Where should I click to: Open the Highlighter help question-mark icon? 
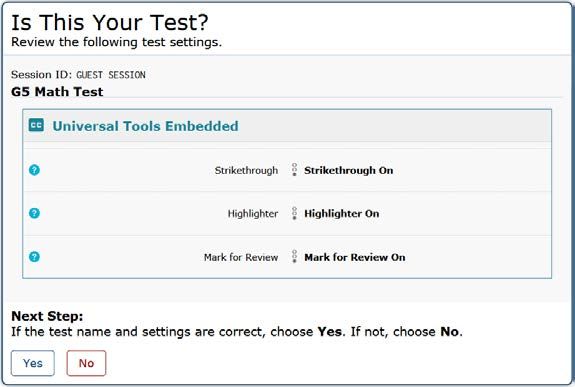click(34, 213)
